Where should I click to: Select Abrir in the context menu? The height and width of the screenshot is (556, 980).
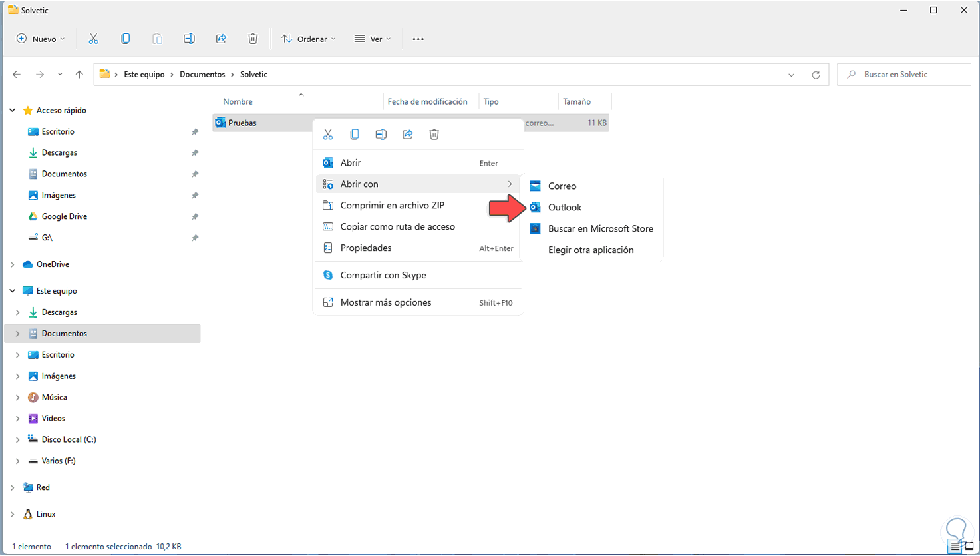418,163
